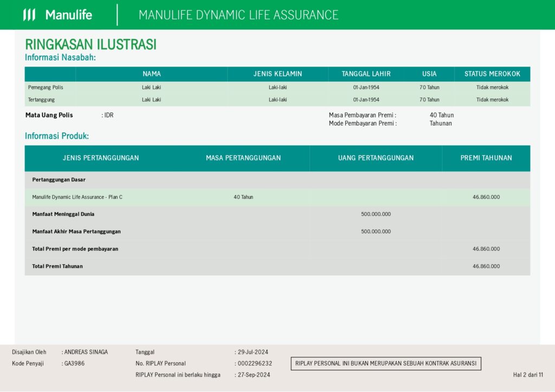The height and width of the screenshot is (392, 555).
Task: Click the validity date 27-Sep-2024
Action: pos(254,375)
